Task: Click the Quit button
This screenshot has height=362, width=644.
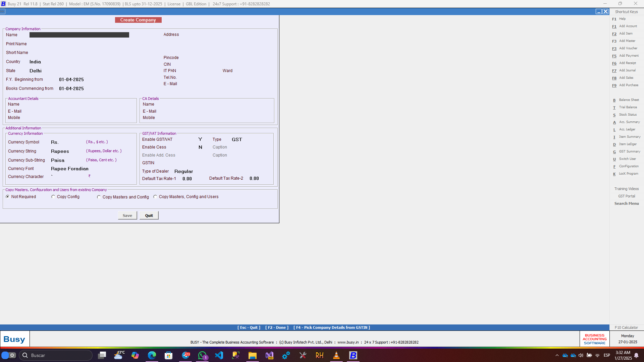Action: coord(149,216)
